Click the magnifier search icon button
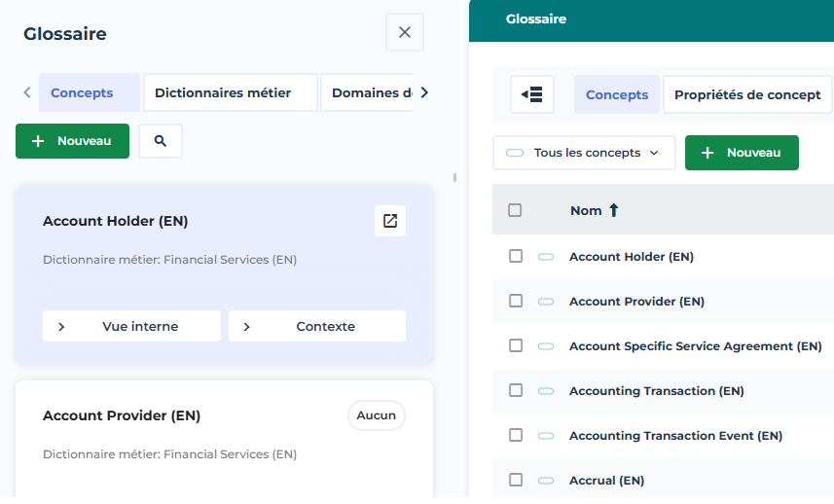Viewport: 834px width, 504px height. (161, 141)
